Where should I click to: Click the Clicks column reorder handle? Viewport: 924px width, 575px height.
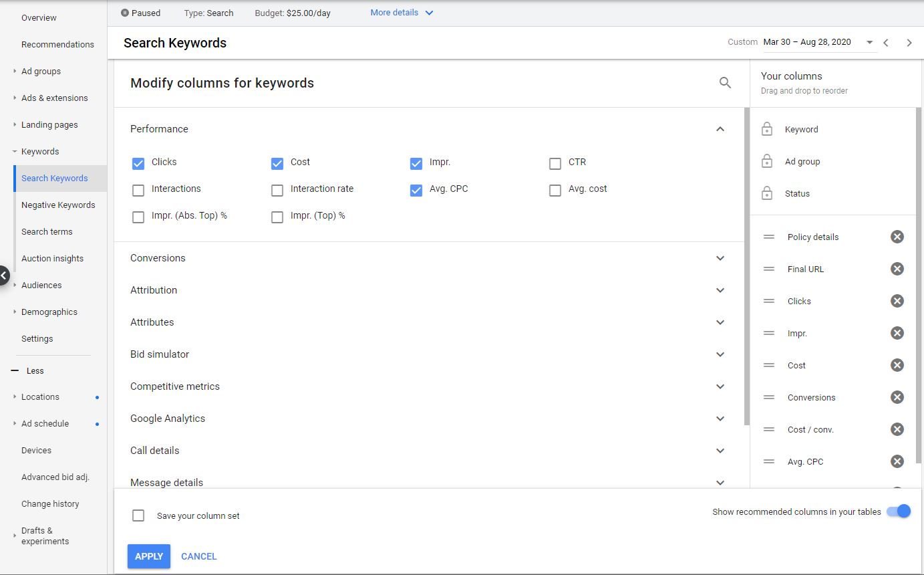[769, 301]
